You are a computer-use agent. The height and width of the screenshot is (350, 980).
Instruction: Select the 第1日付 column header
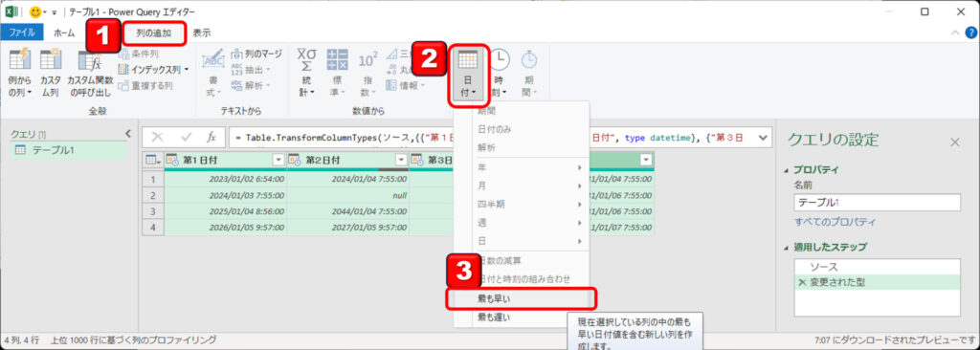click(225, 161)
